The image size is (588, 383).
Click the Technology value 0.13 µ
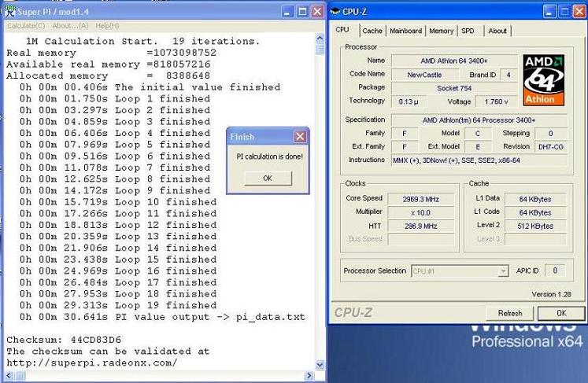coord(408,101)
